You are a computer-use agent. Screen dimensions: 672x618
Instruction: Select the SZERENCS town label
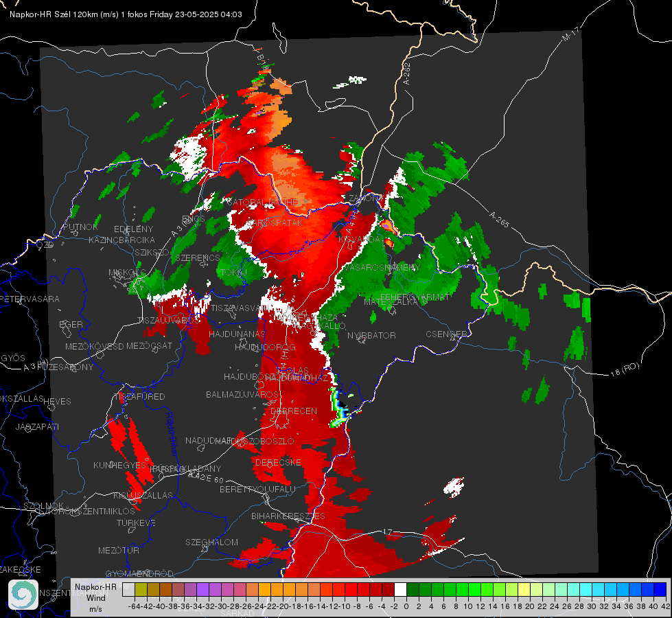coord(197,257)
